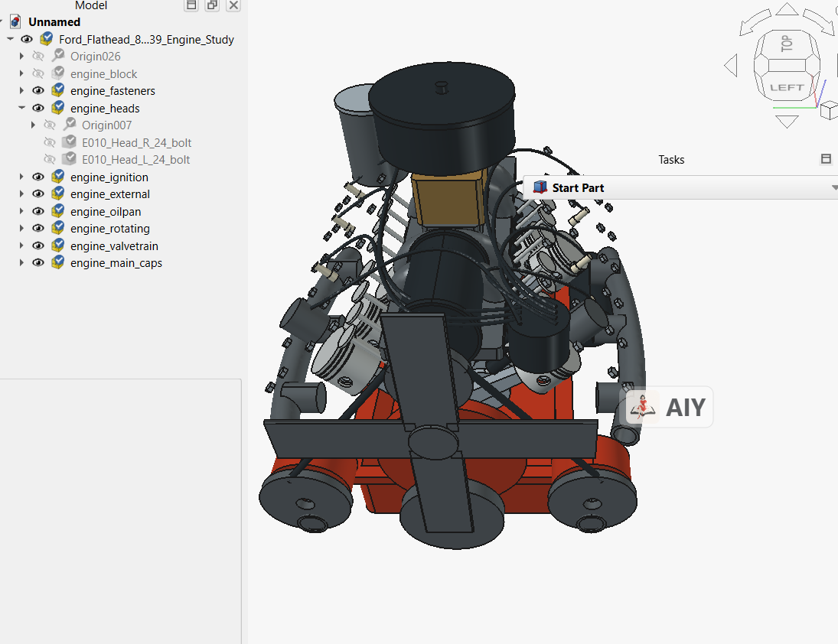Show engine_block using its eye icon
Viewport: 838px width, 644px height.
[38, 73]
